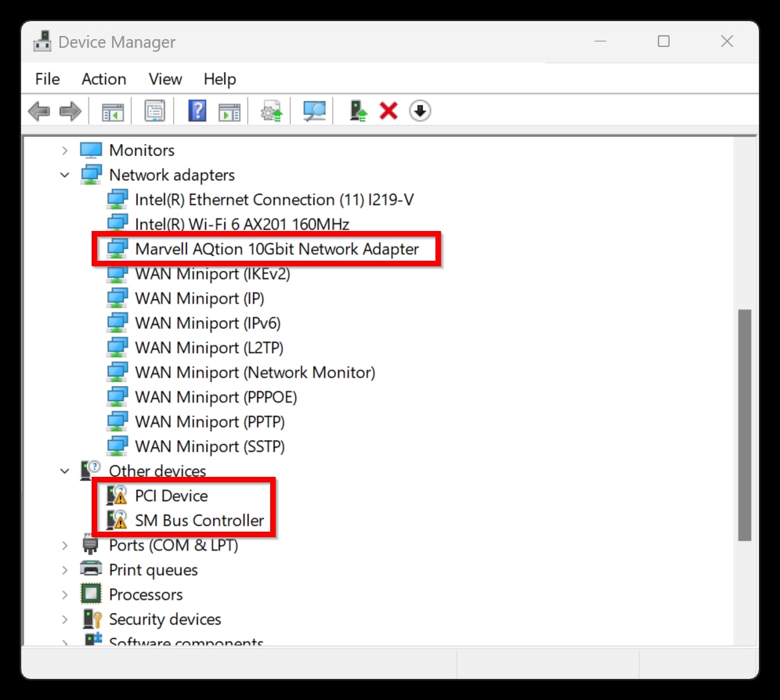Select Intel(R) Wi-Fi 6 AX201 160MHz adapter

[241, 225]
